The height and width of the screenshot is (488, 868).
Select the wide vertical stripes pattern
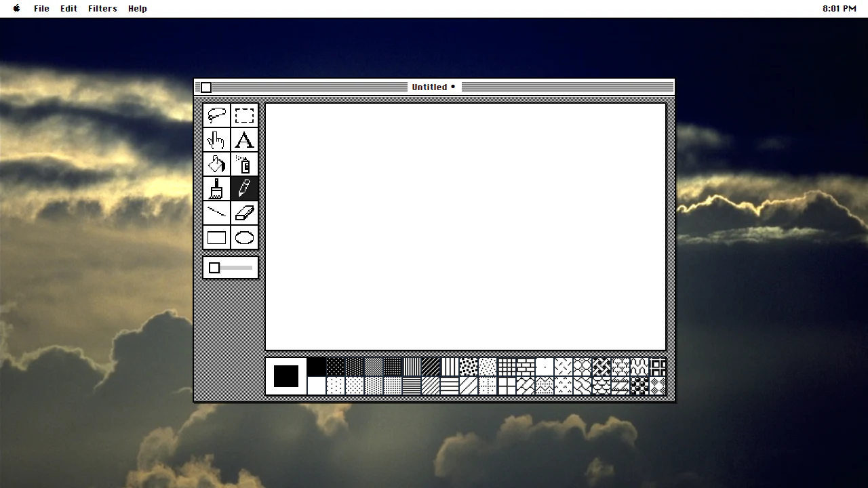(x=450, y=367)
